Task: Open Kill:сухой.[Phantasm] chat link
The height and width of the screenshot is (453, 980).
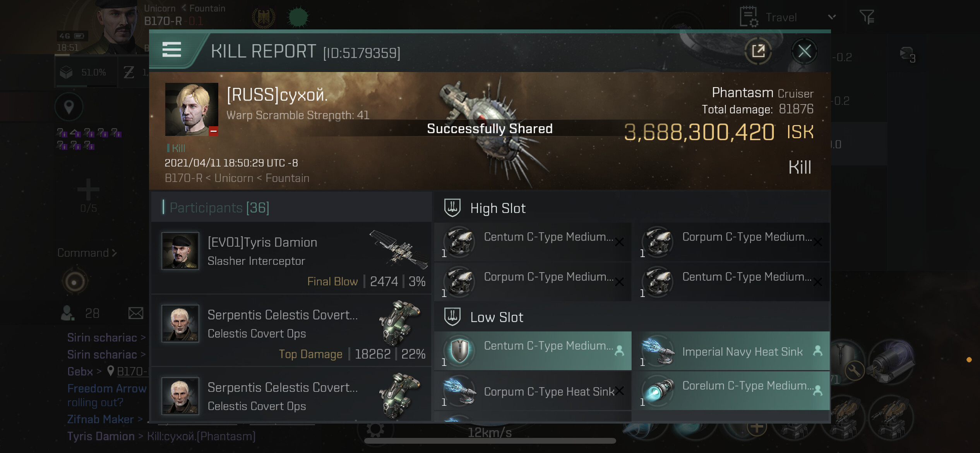Action: 201,436
